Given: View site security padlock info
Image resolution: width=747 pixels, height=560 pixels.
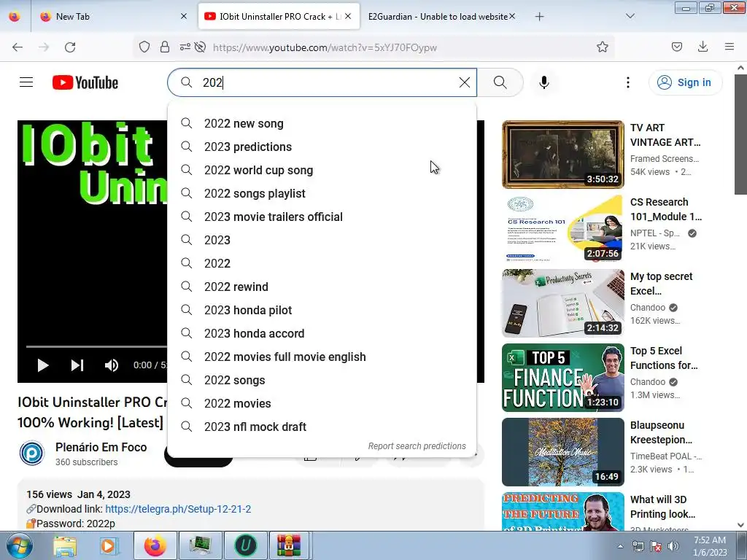Looking at the screenshot, I should [165, 47].
